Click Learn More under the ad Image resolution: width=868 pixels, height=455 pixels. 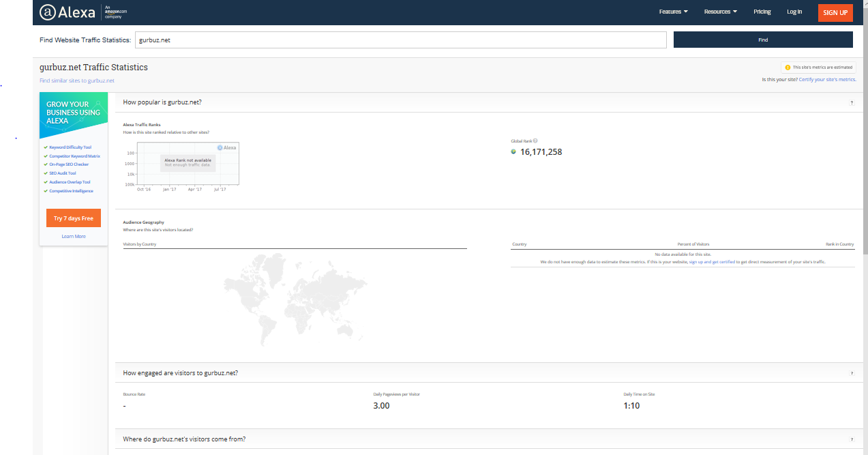[74, 236]
